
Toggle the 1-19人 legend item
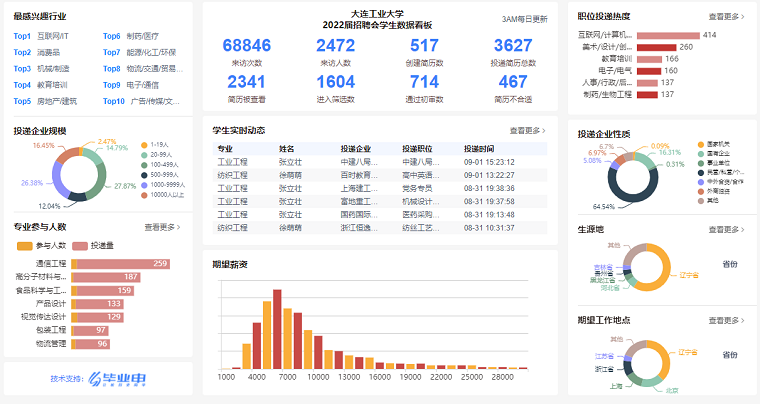(143, 144)
